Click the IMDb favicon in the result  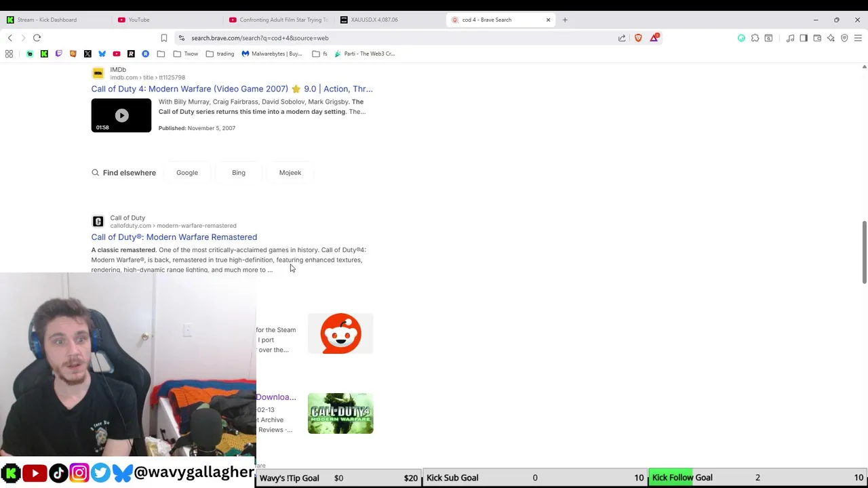coord(98,73)
